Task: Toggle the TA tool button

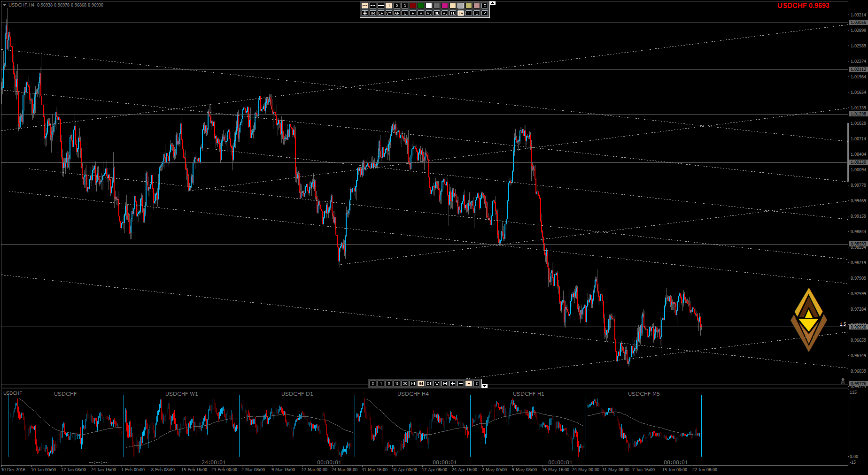Action: [x=461, y=13]
